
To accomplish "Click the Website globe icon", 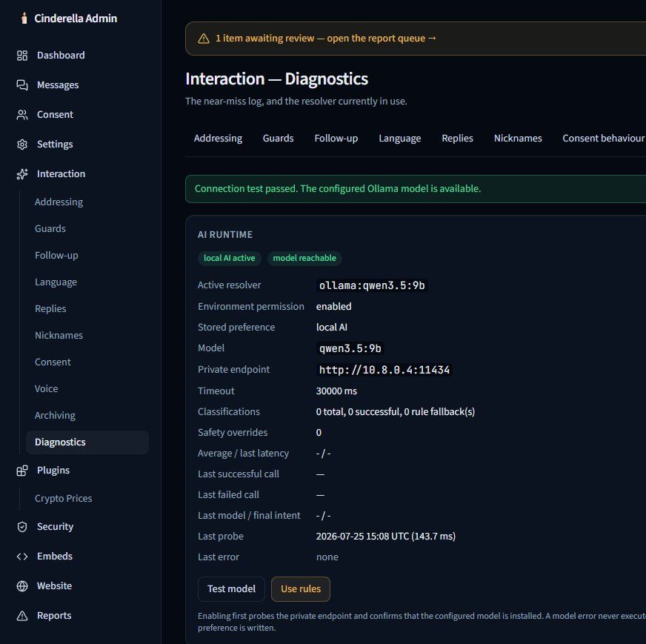I will 22,586.
